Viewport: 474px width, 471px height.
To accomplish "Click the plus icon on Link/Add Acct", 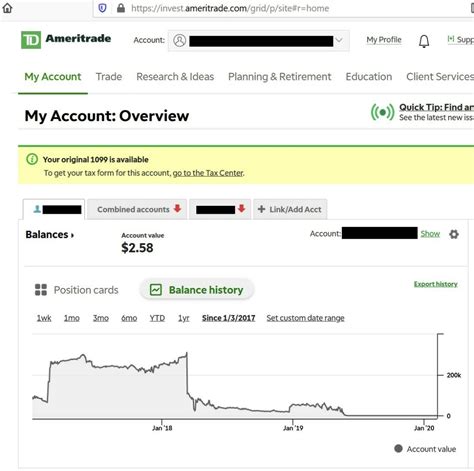I will click(262, 209).
